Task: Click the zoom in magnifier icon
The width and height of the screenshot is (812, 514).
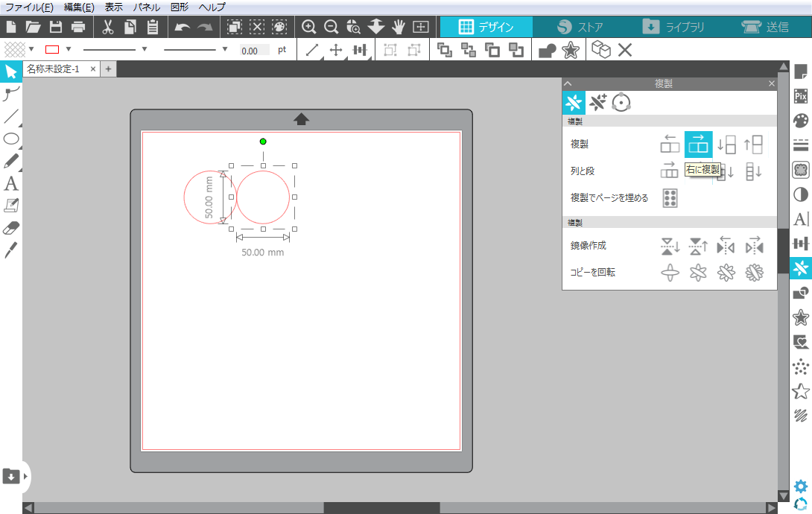Action: pyautogui.click(x=308, y=28)
